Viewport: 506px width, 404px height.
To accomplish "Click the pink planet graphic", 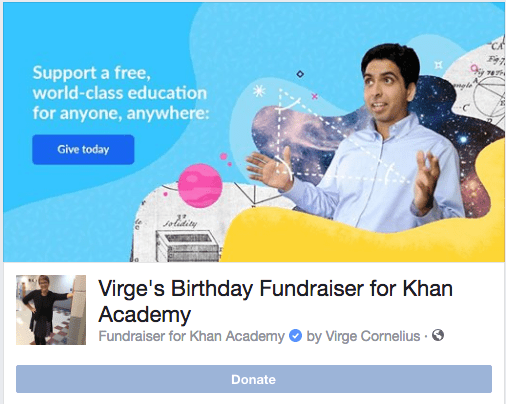I will click(200, 186).
